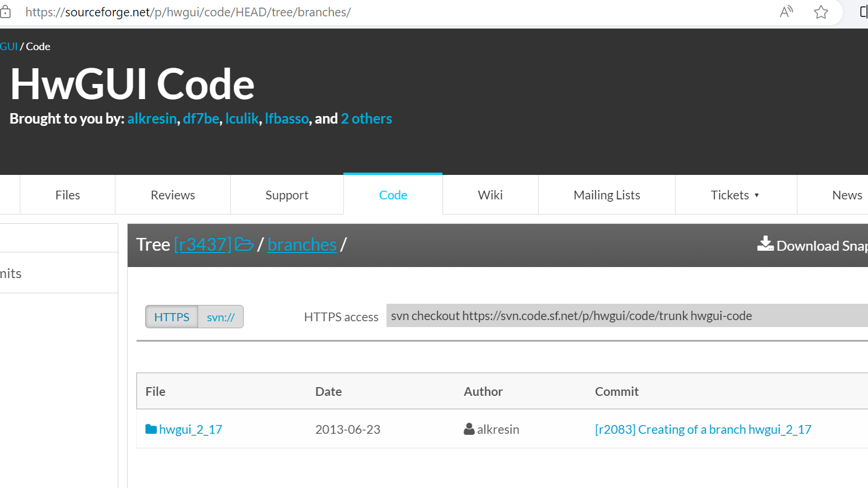Screen dimensions: 868x488
Task: Open the tree folder icon next to r3437
Action: coord(244,244)
